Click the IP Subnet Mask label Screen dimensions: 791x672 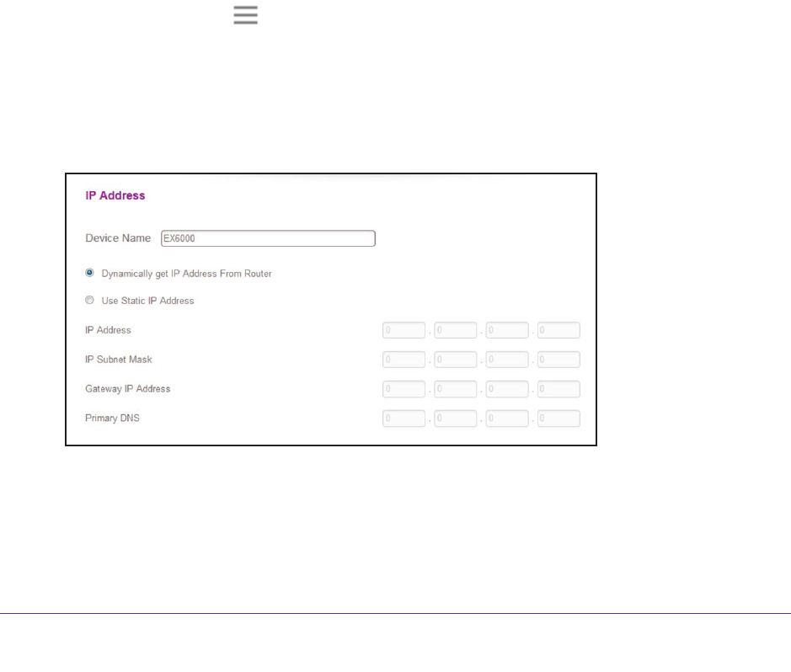tap(119, 360)
